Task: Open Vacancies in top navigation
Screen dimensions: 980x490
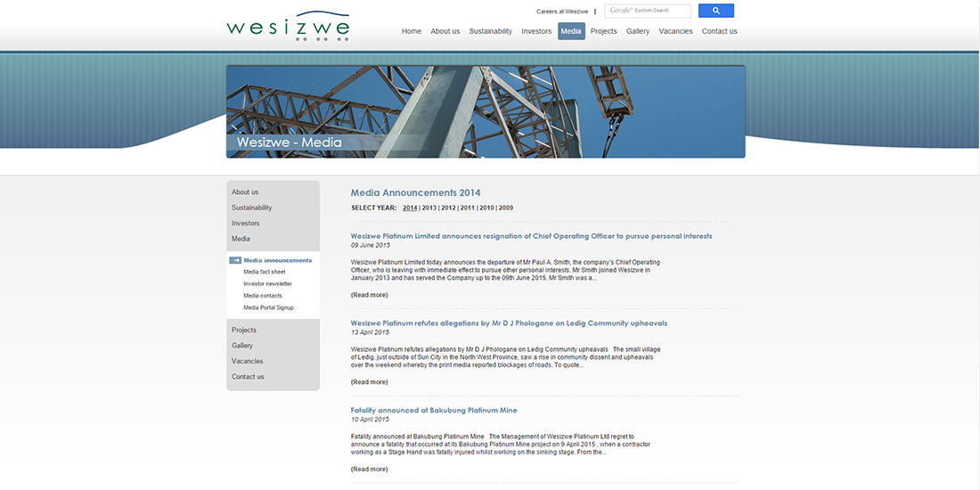Action: (x=675, y=31)
